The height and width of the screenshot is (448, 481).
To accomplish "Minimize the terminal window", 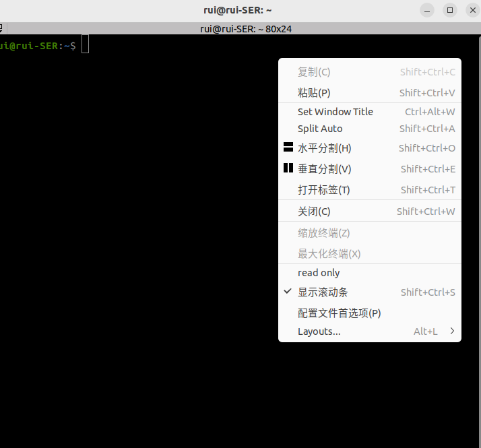I will pos(427,10).
